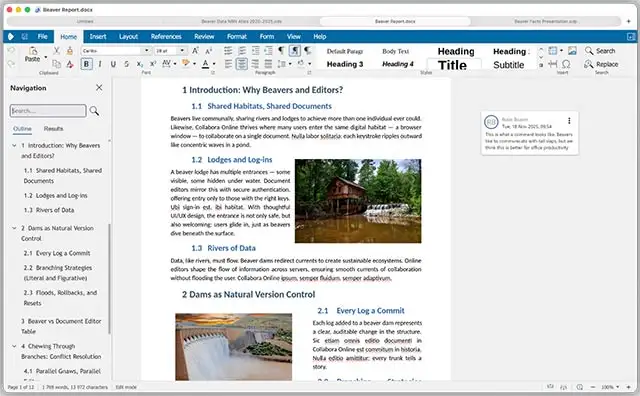The image size is (640, 396).
Task: Click the sidebar toggle icon at ribbon's right
Action: click(x=631, y=37)
